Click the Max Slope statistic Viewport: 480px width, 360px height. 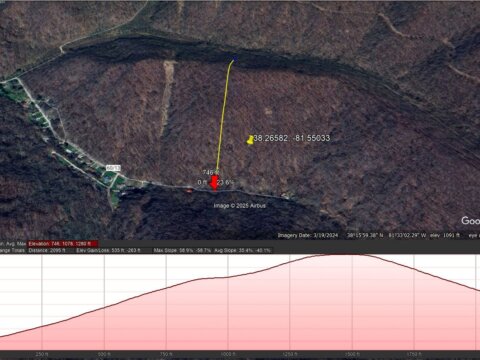(182, 250)
